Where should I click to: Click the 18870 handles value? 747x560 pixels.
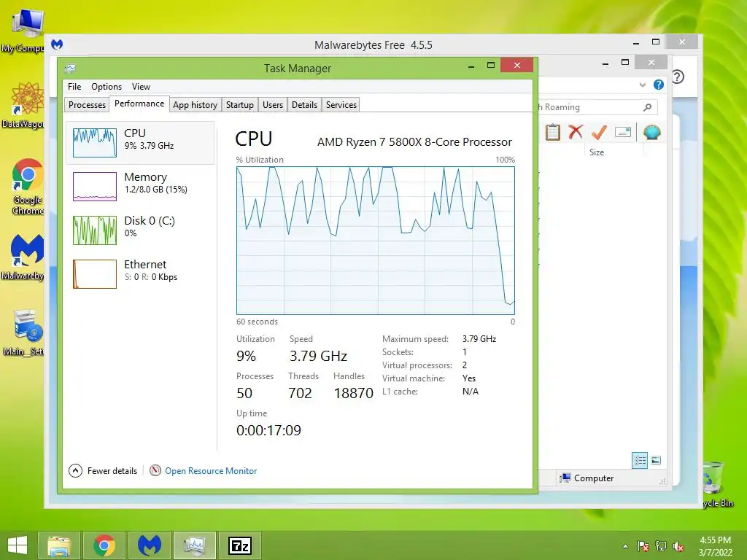(354, 393)
